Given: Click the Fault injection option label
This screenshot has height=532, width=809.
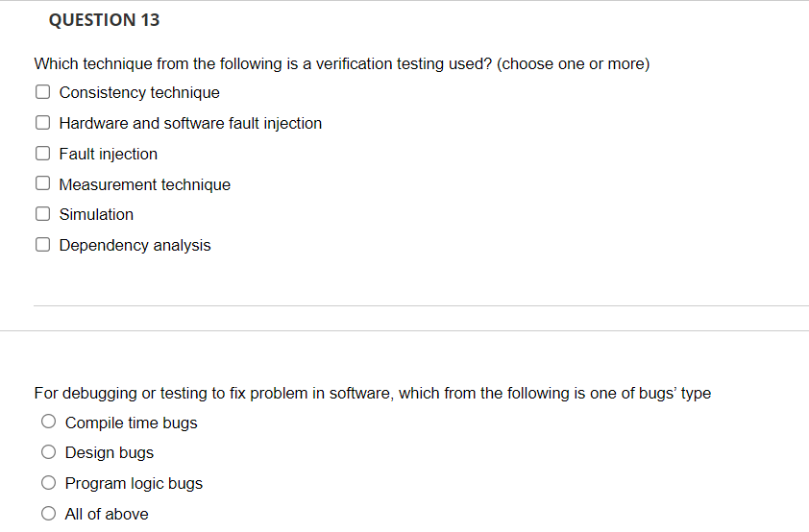Looking at the screenshot, I should coord(109,155).
